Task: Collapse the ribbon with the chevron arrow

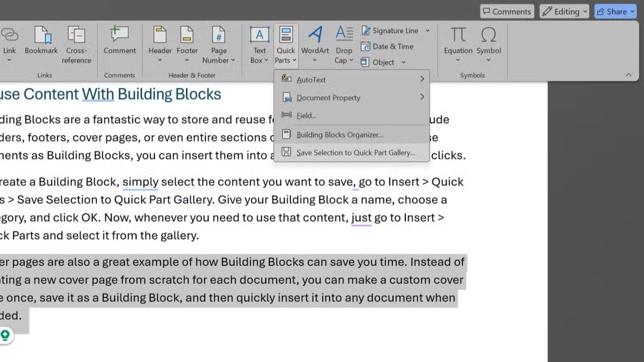Action: (x=628, y=75)
